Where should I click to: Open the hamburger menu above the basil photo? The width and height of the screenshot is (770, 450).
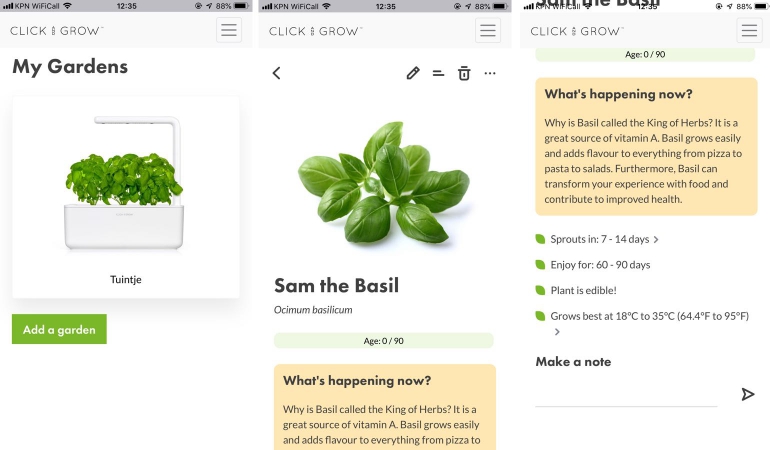point(488,30)
